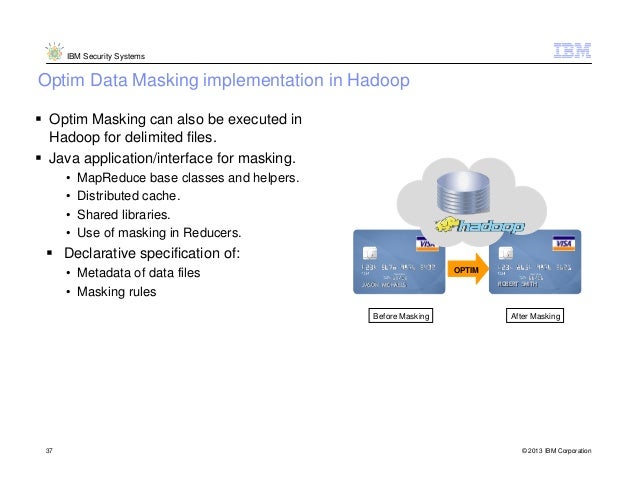The image size is (638, 493).
Task: Click the cardholder name on the left card
Action: pyautogui.click(x=384, y=285)
